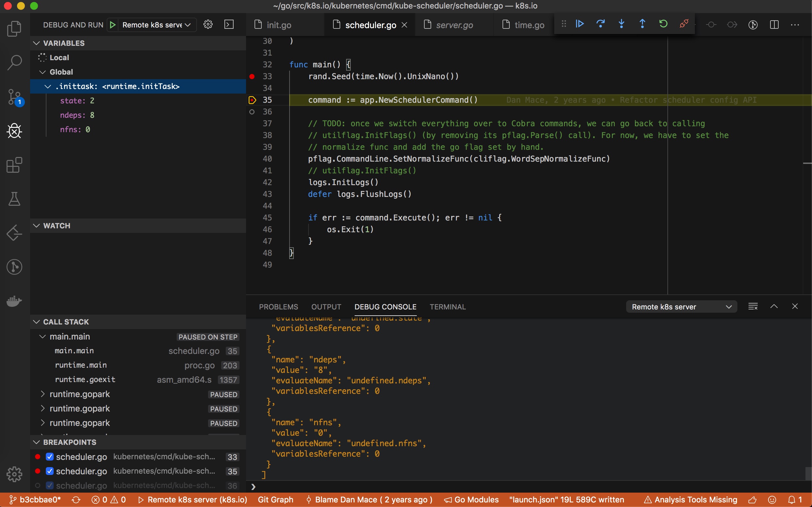Open Git Graph from the status bar
The height and width of the screenshot is (507, 812).
coord(275,499)
